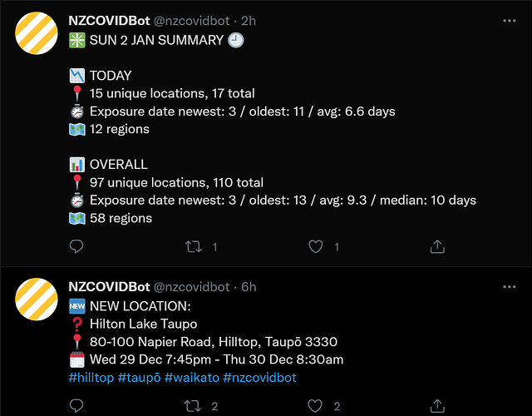Open the #nzcovidbot hashtag
This screenshot has height=416, width=532.
point(259,378)
